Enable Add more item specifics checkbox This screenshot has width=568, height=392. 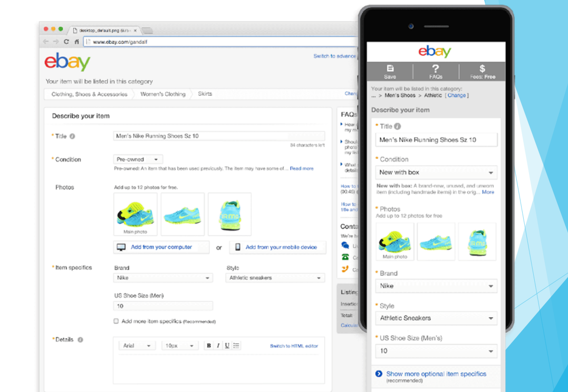tap(116, 321)
